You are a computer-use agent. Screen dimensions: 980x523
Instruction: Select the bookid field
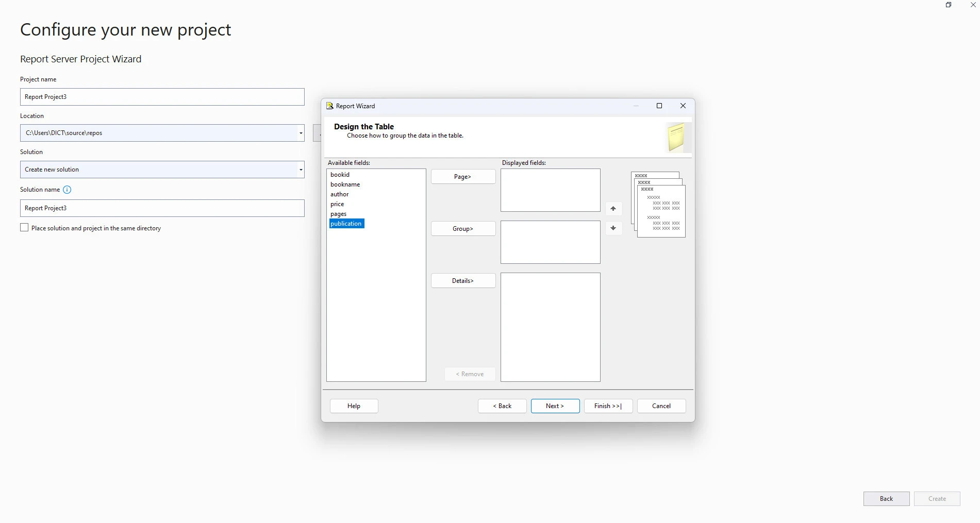coord(340,175)
